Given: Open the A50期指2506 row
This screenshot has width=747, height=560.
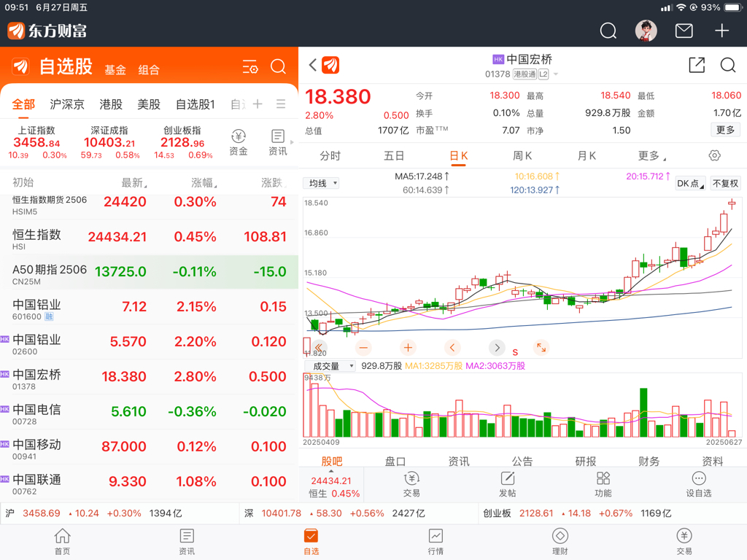Looking at the screenshot, I should 149,273.
